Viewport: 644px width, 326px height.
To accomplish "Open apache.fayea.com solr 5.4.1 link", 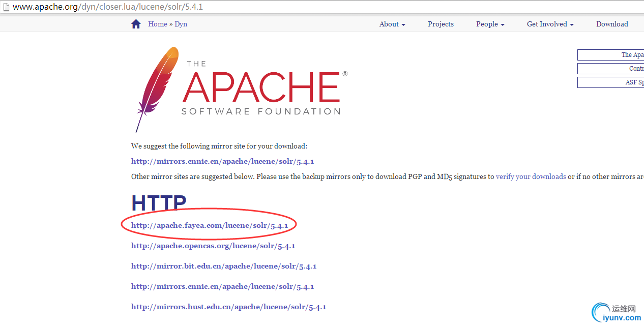I will click(x=210, y=225).
